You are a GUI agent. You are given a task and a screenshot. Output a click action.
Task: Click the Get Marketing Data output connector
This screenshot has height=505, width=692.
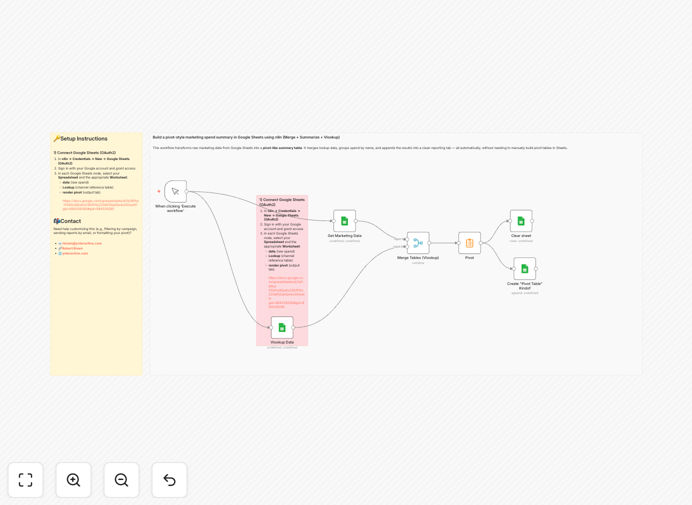tap(356, 221)
